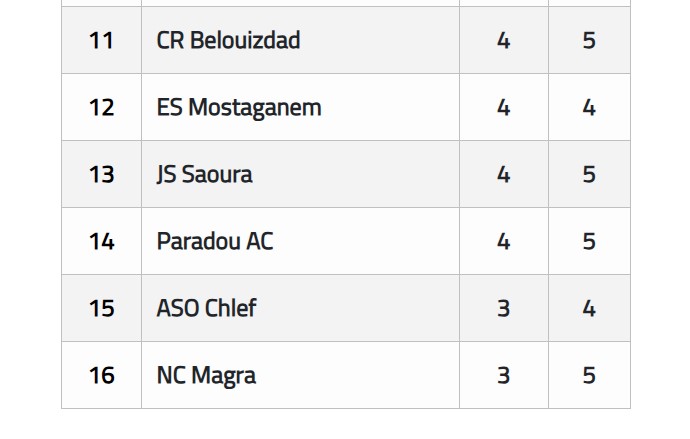Screen dimensions: 690x439
Task: Select rank number 13 cell
Action: click(102, 174)
